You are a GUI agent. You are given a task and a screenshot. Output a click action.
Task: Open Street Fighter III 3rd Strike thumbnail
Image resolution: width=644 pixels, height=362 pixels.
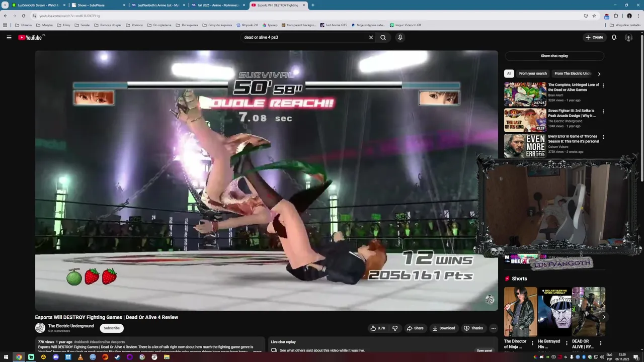coord(525,120)
